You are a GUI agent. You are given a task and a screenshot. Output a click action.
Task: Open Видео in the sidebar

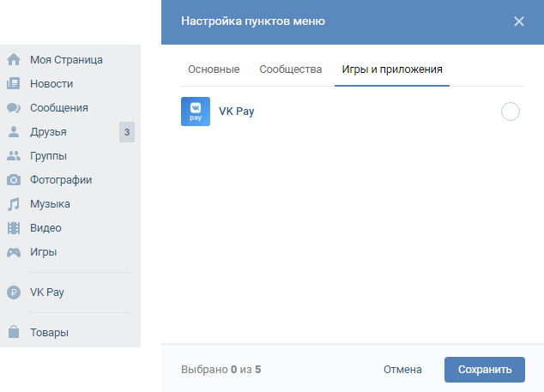click(x=45, y=228)
